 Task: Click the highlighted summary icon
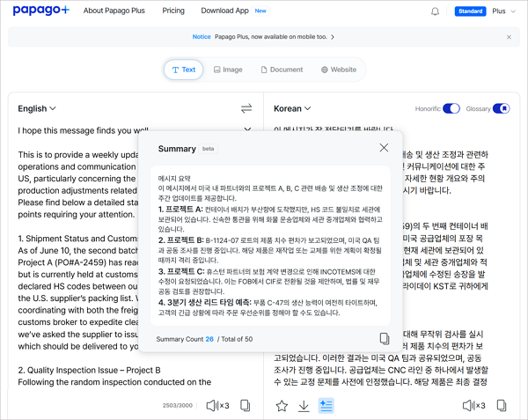click(326, 405)
